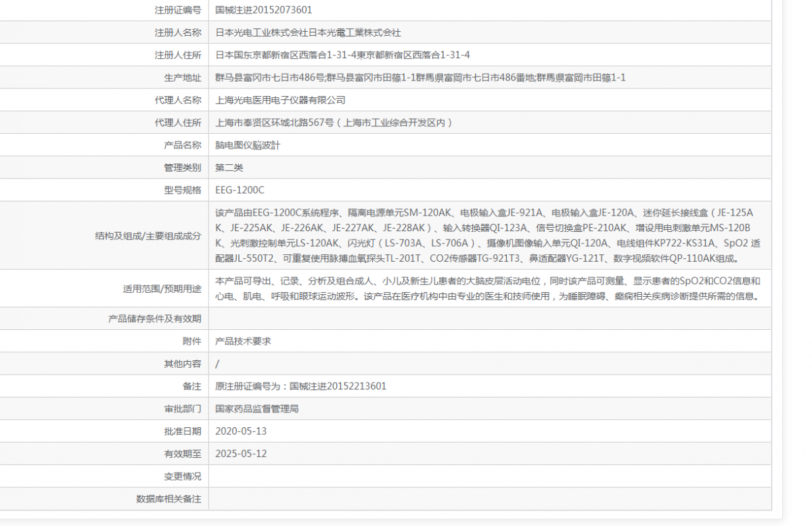Screen dimensions: 812x526
Task: Click the composition text starting 该产品由EEG-1200C系统程序
Action: click(488, 235)
